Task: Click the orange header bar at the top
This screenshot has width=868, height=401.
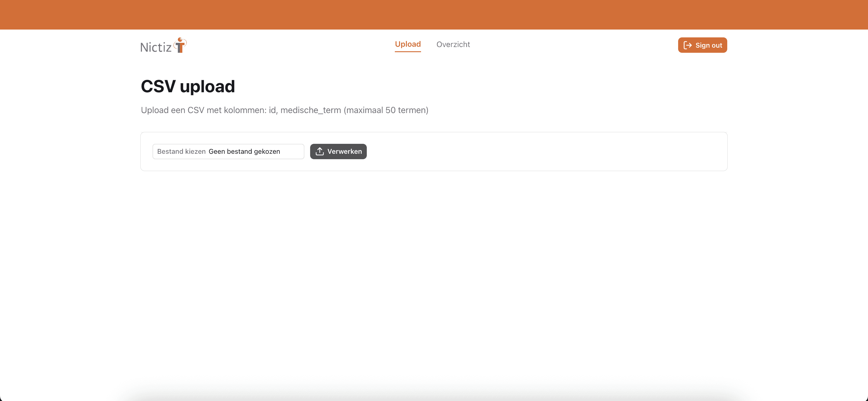Action: [x=434, y=14]
